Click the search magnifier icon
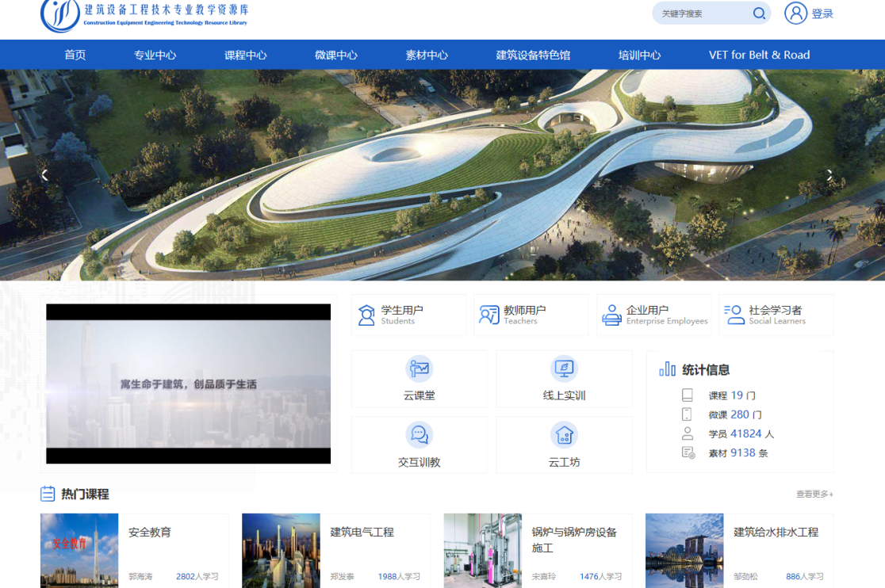This screenshot has height=588, width=885. 759,13
